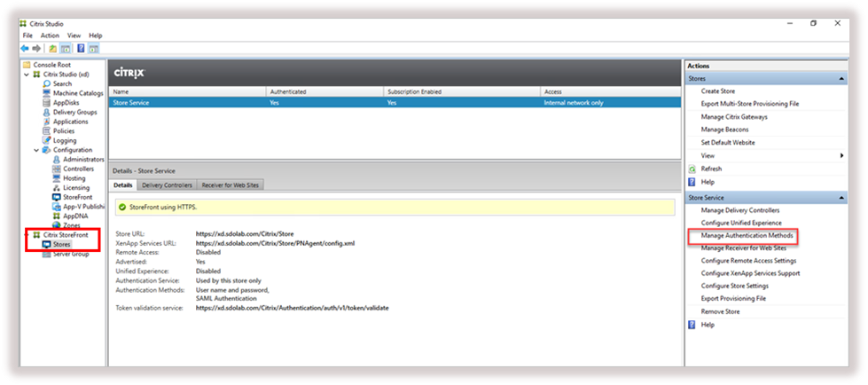Viewport: 868px width, 385px height.
Task: Open the View menu
Action: pyautogui.click(x=74, y=35)
